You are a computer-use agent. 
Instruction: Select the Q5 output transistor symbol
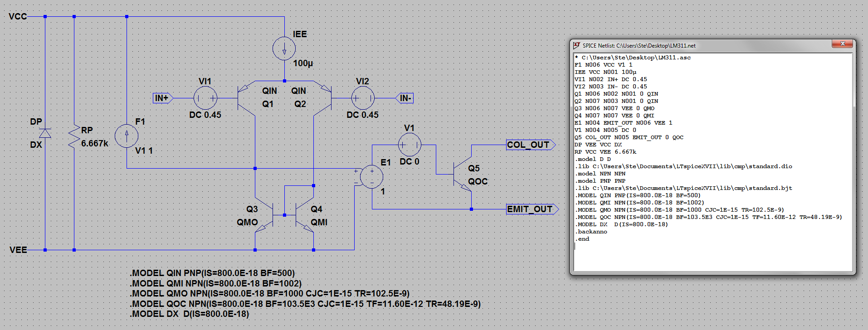pyautogui.click(x=463, y=175)
